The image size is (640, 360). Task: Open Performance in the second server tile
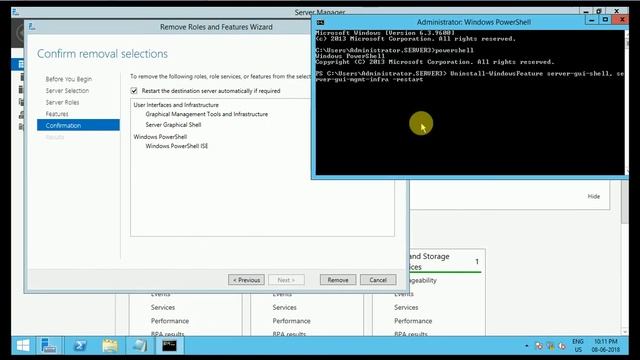tap(291, 321)
